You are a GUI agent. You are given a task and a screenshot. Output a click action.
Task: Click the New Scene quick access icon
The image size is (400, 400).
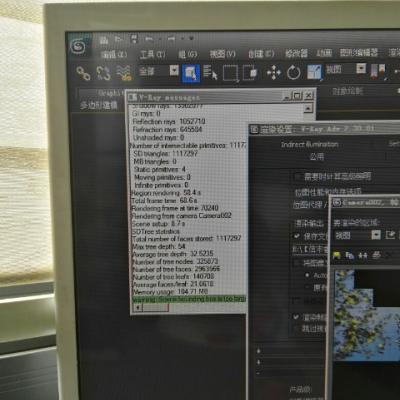click(104, 40)
